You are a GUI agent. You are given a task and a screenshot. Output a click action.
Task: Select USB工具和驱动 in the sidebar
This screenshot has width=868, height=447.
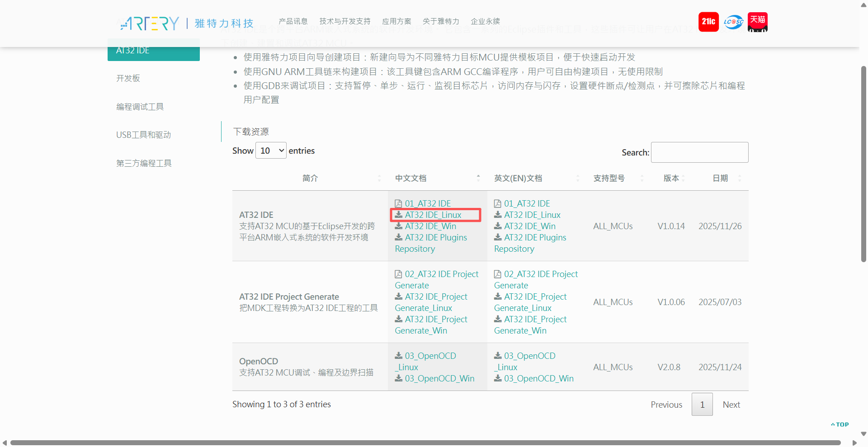pos(144,135)
